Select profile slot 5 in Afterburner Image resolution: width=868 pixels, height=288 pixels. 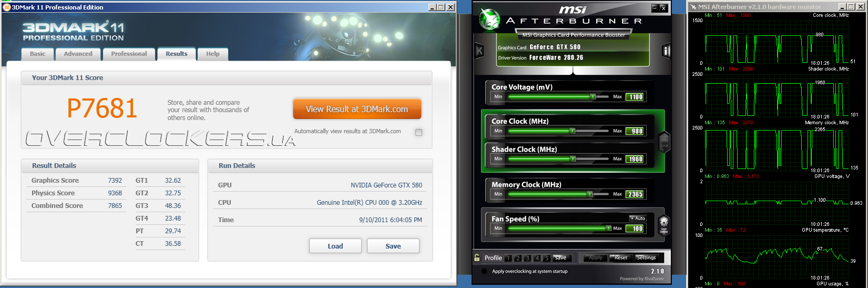pos(546,258)
